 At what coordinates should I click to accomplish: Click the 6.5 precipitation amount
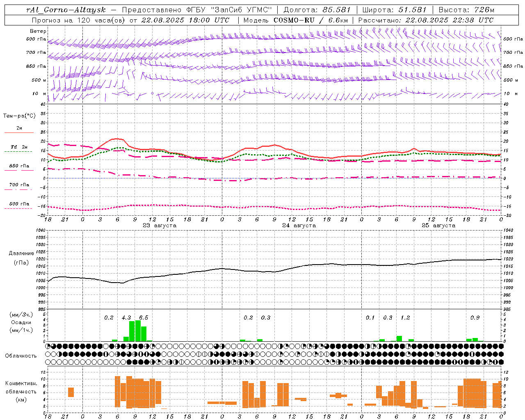point(144,318)
